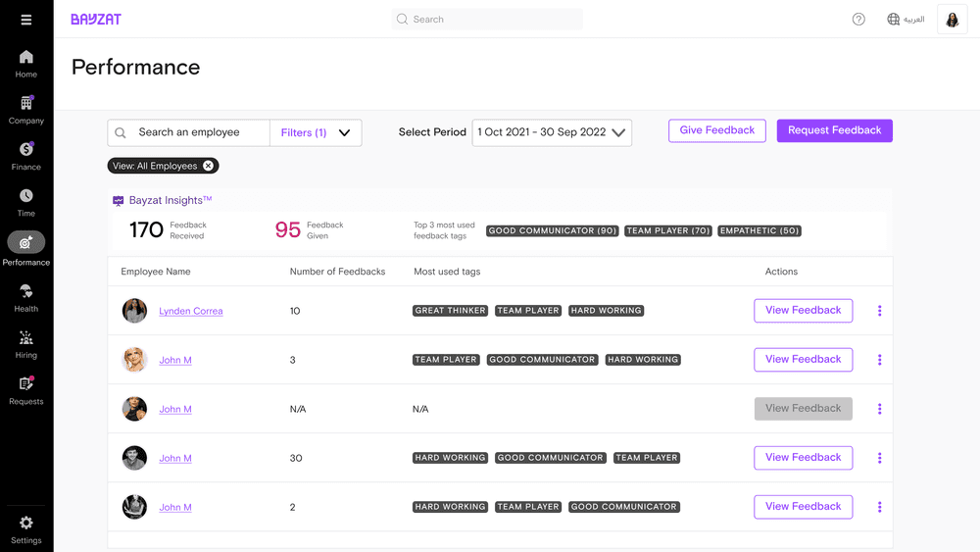View Feedback for employee with 2 feedbacks
This screenshot has height=552, width=980.
[804, 507]
